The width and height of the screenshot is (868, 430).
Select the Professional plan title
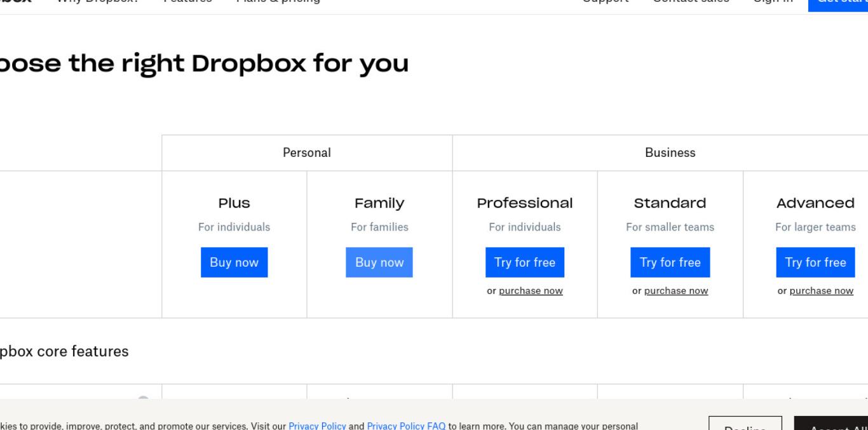click(525, 203)
